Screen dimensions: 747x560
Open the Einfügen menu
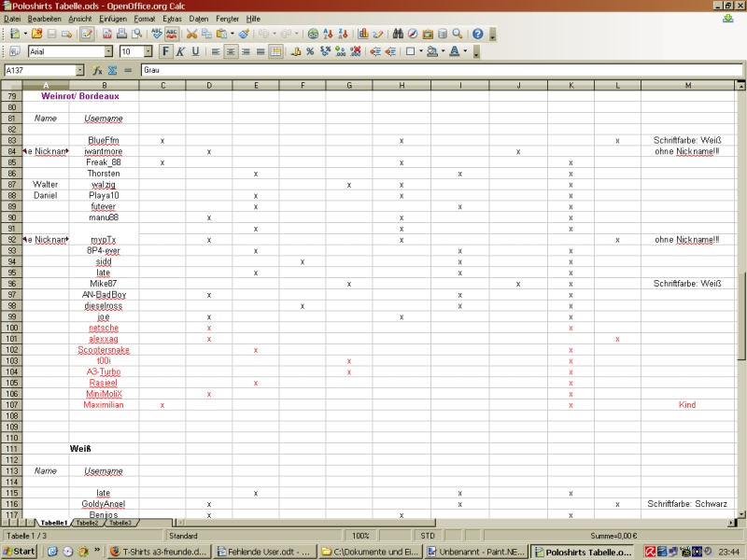pos(113,19)
